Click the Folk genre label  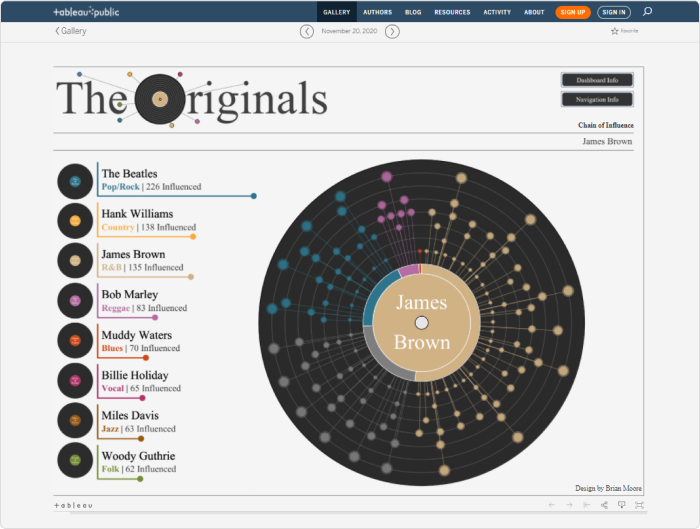(x=110, y=469)
